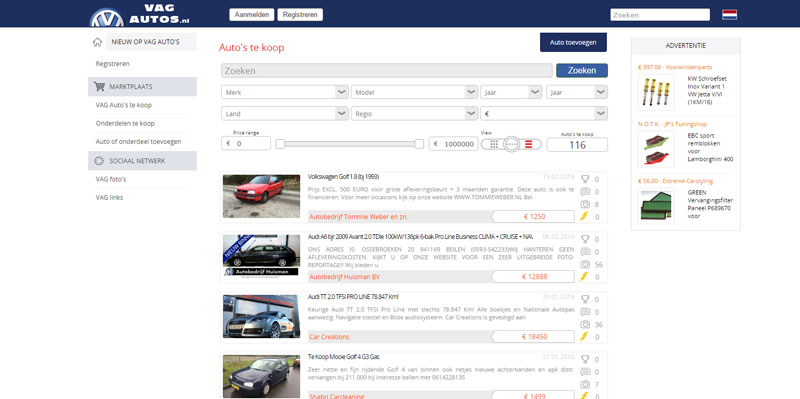Click camera icon on Audi TT listing

click(x=585, y=325)
